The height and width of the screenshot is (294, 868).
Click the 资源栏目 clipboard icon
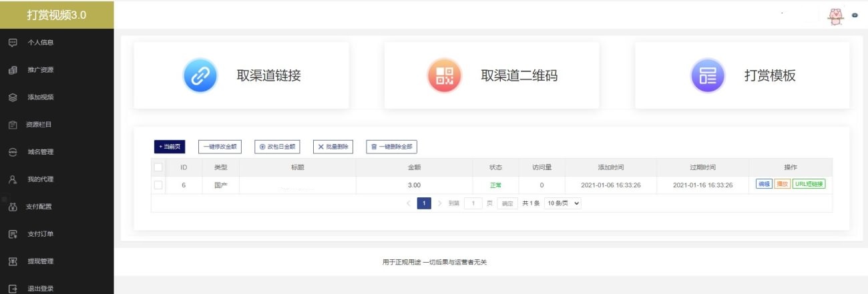pos(12,125)
